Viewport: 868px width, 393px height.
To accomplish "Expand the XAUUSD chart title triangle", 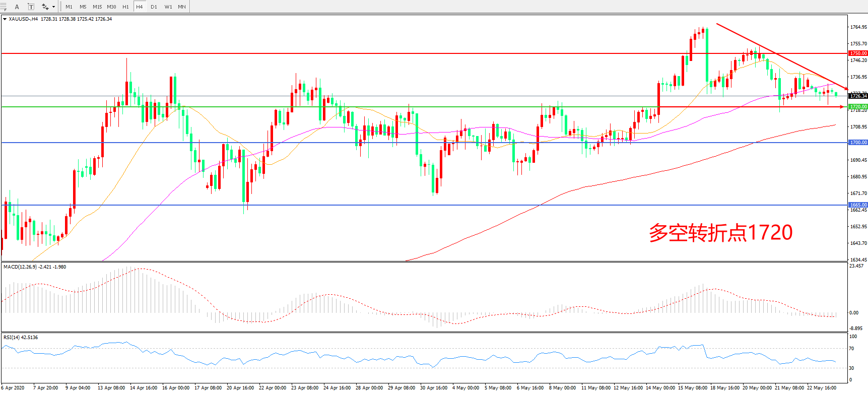I will 5,19.
